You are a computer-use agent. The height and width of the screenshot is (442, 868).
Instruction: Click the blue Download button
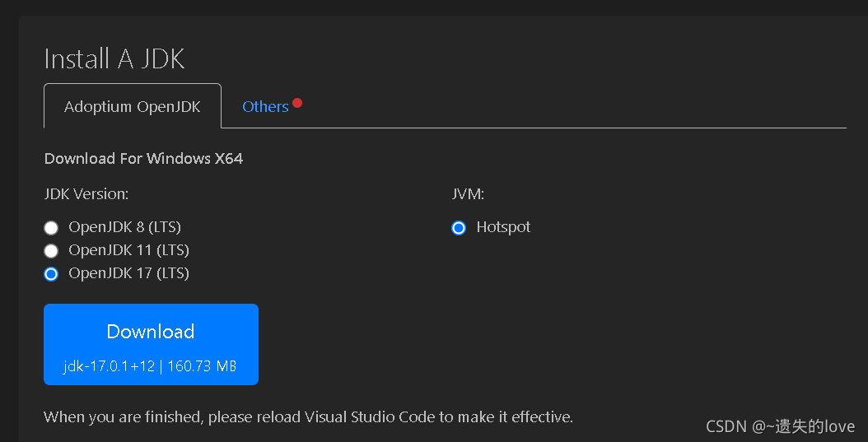click(x=152, y=344)
